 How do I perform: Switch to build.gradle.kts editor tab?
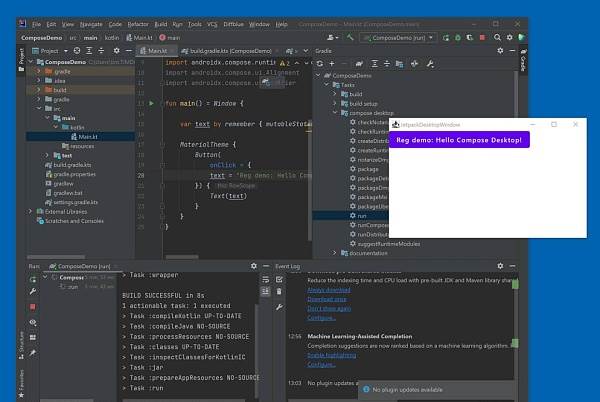(x=230, y=51)
